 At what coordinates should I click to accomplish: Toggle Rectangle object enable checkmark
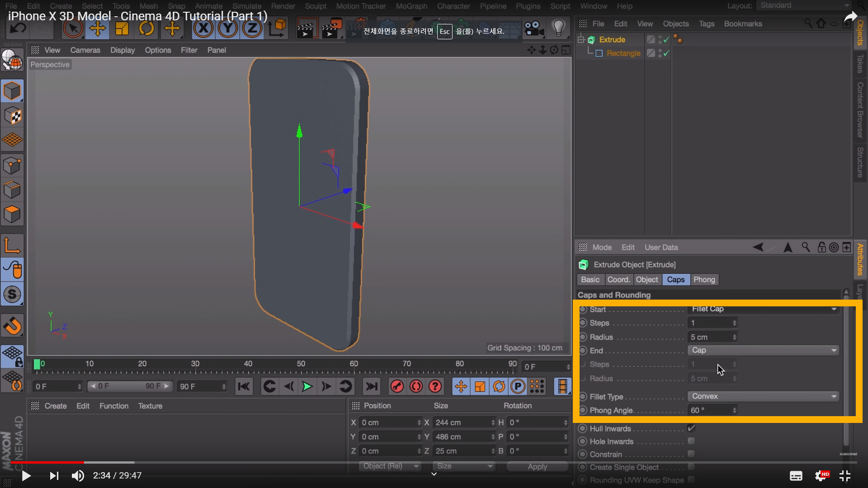pyautogui.click(x=666, y=53)
